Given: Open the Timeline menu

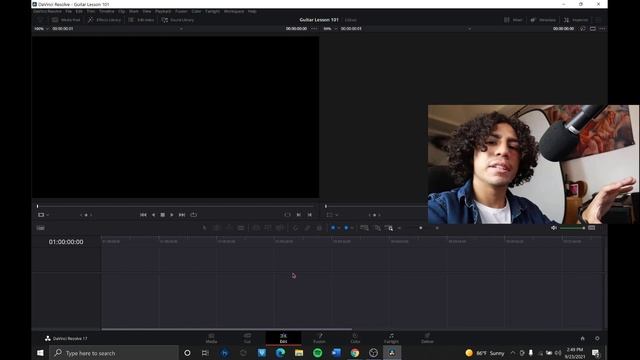Looking at the screenshot, I should (x=107, y=11).
